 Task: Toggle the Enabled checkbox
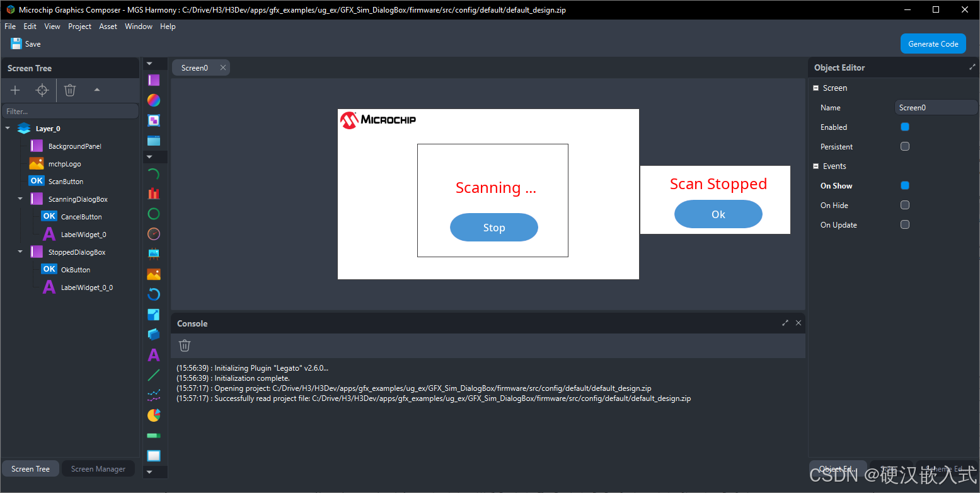(x=905, y=127)
